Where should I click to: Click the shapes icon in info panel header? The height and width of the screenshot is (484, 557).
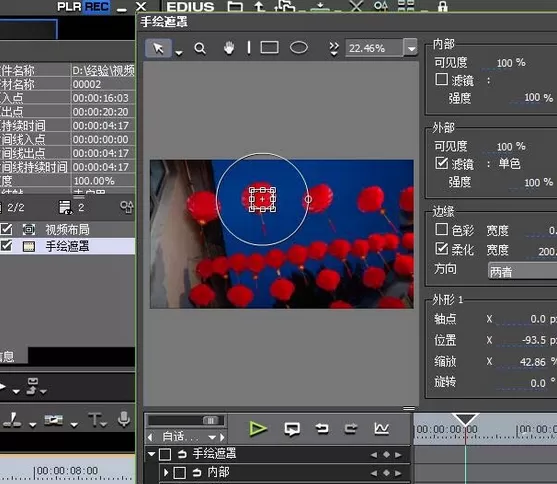coord(127,207)
